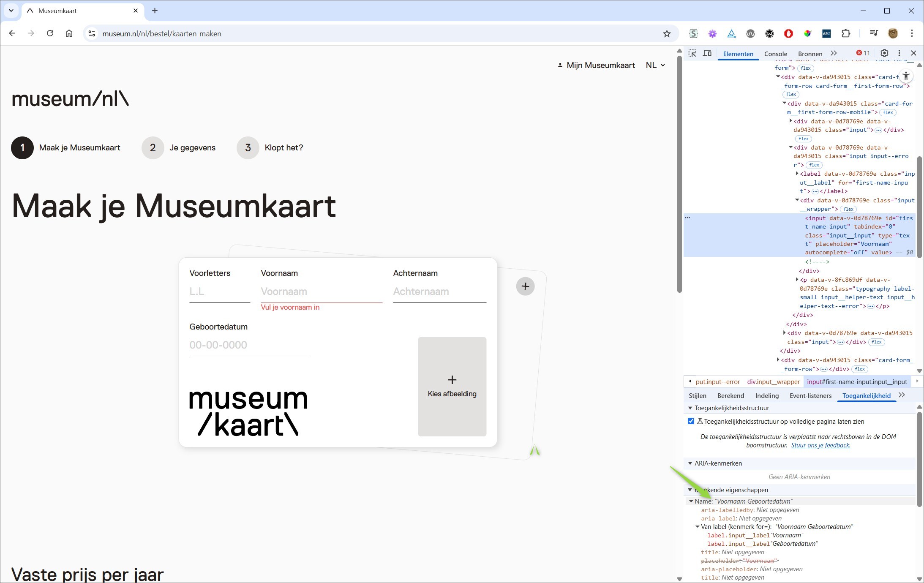The height and width of the screenshot is (583, 924).
Task: Open the media control playlist icon
Action: coord(874,33)
